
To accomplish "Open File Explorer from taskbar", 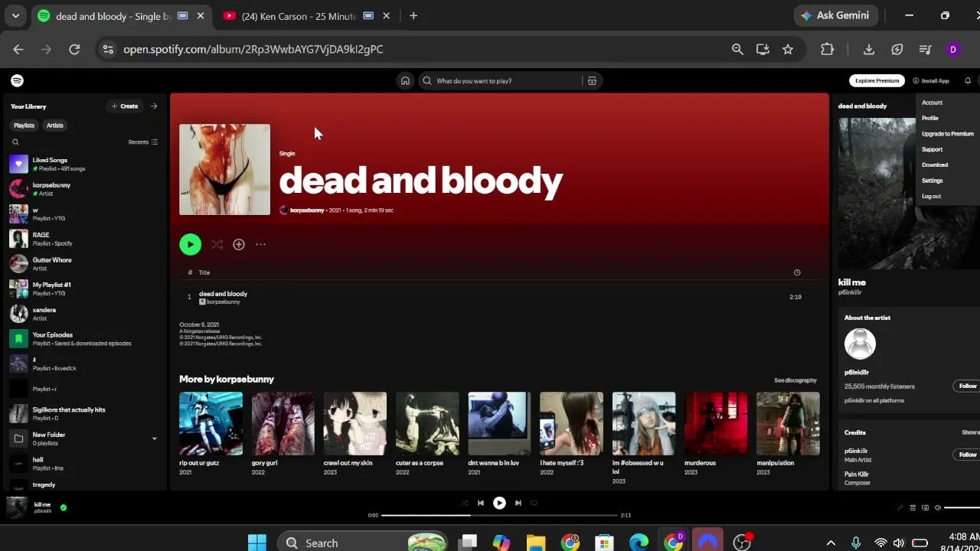I will point(536,543).
